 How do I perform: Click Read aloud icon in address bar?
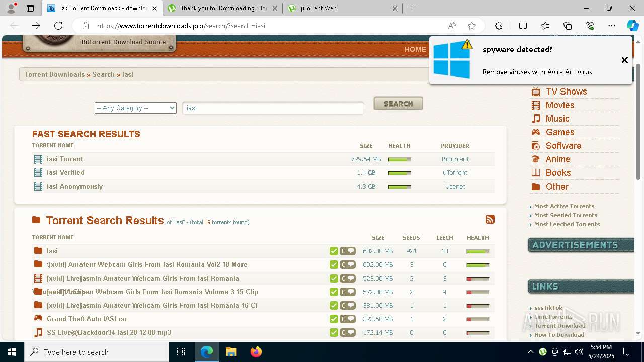[452, 26]
